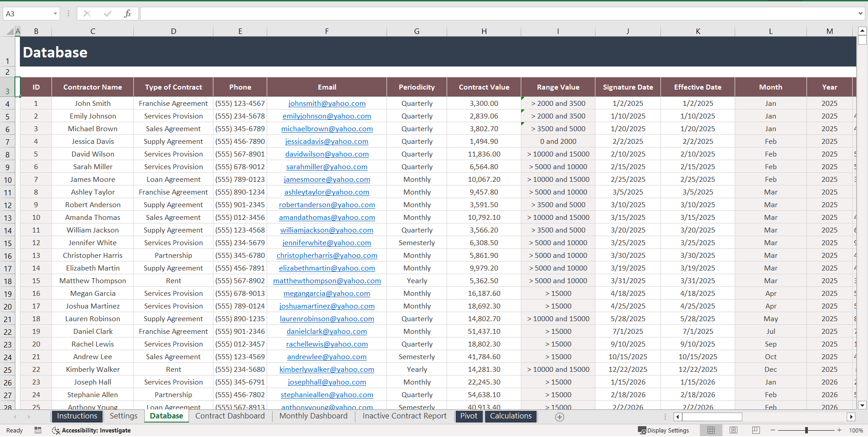868x437 pixels.
Task: Open the Pivot sheet tab
Action: coord(469,416)
